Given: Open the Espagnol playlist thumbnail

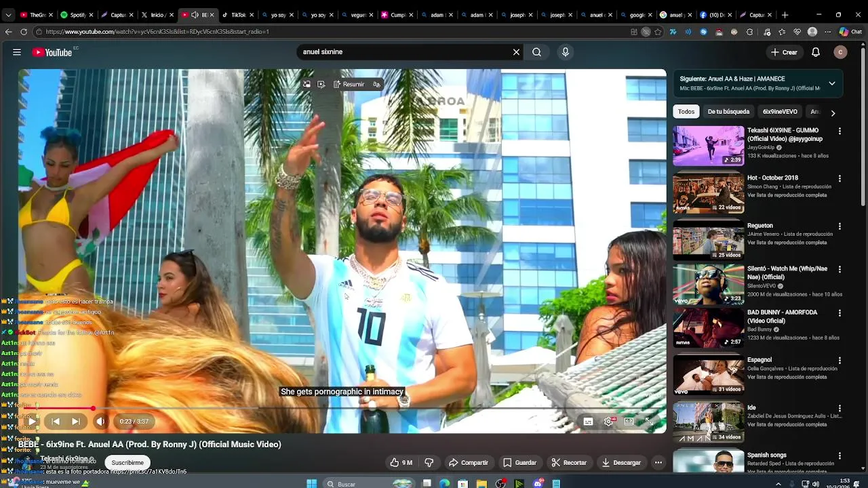Looking at the screenshot, I should [709, 375].
